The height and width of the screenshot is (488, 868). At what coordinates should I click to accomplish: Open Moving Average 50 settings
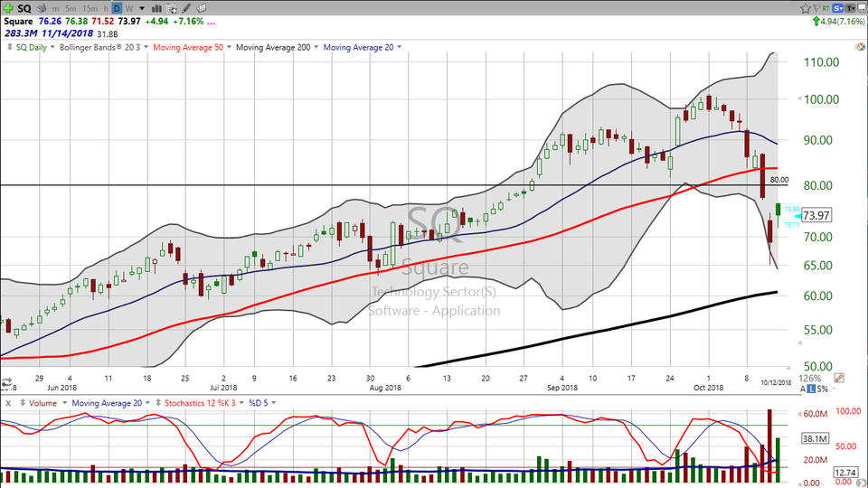click(x=191, y=47)
